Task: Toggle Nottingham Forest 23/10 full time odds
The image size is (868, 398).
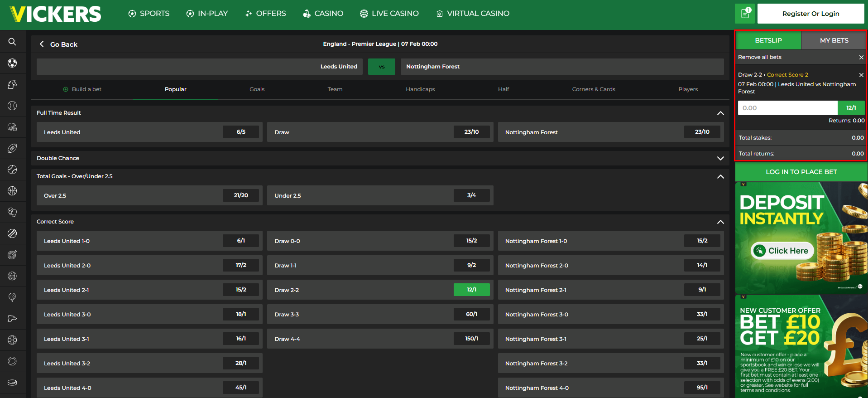Action: (x=702, y=132)
